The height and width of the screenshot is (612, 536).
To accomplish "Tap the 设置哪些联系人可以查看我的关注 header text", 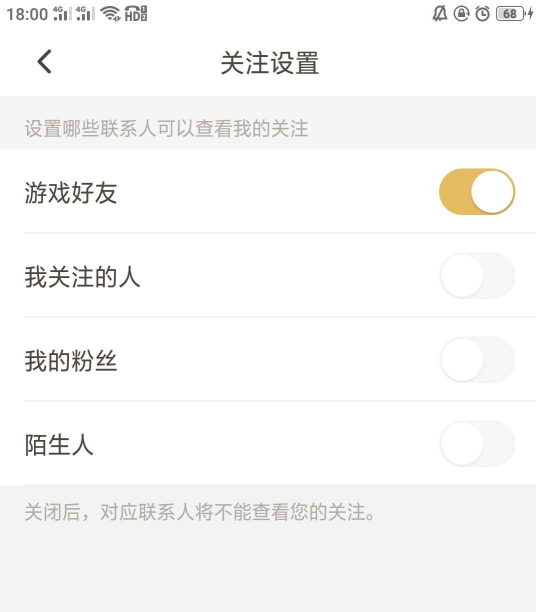I will [x=166, y=128].
